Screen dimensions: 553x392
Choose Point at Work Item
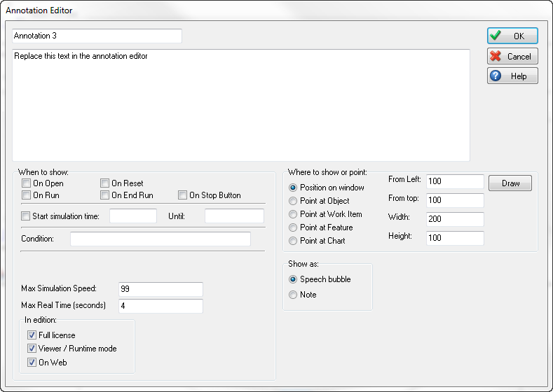click(293, 214)
